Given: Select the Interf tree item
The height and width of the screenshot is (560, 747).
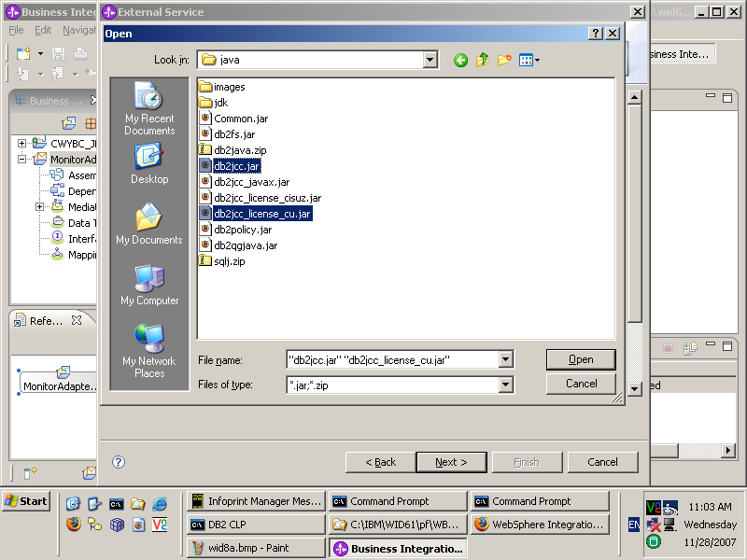Looking at the screenshot, I should pos(73,239).
